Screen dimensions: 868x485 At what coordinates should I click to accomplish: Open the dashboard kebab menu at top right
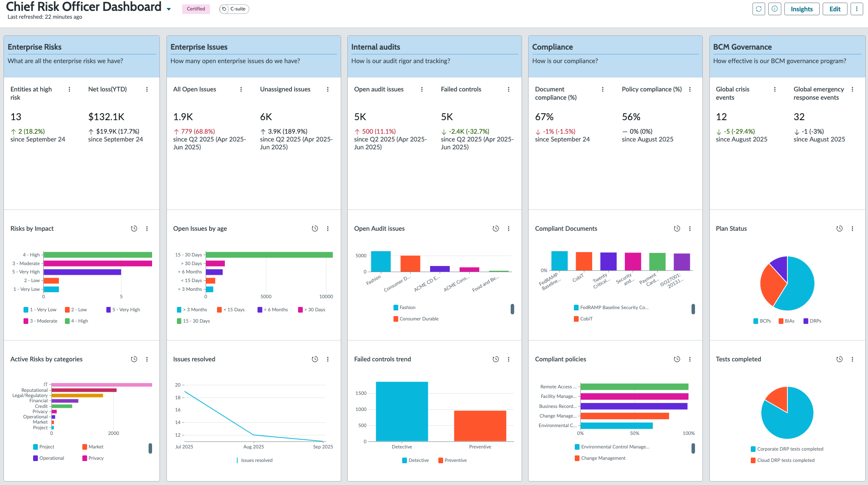[856, 9]
